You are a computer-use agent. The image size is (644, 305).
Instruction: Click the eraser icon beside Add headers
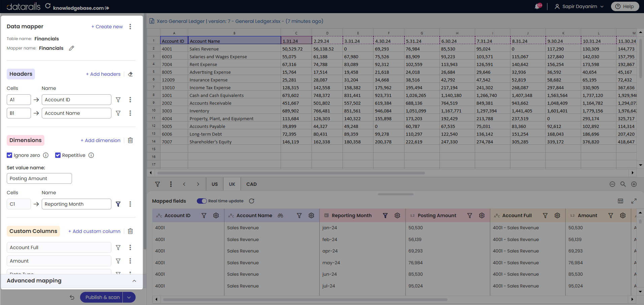pos(131,74)
